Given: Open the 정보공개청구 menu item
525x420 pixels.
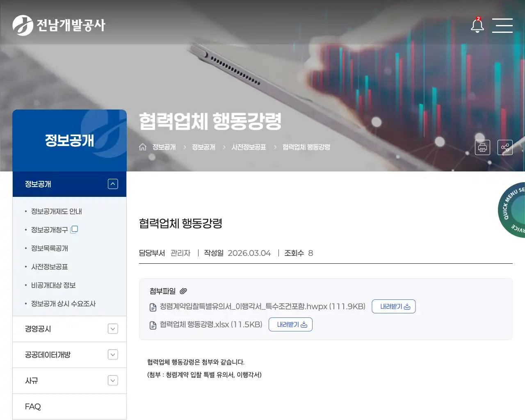Looking at the screenshot, I should tap(50, 230).
